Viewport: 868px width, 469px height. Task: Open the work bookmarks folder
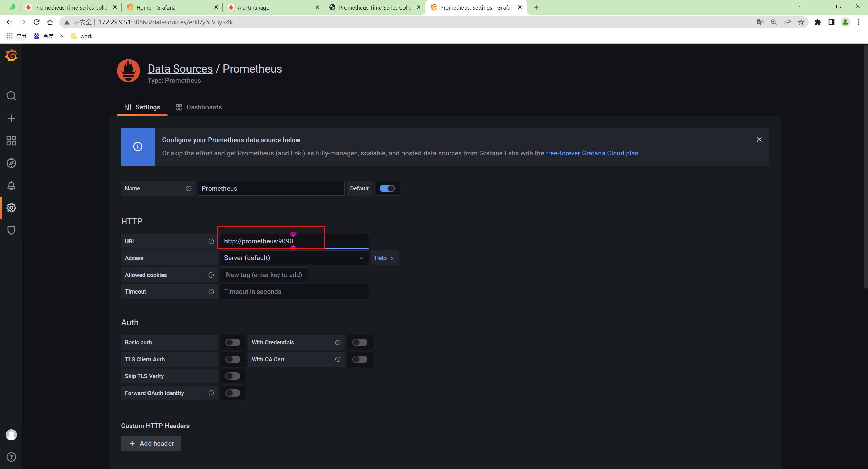(82, 36)
